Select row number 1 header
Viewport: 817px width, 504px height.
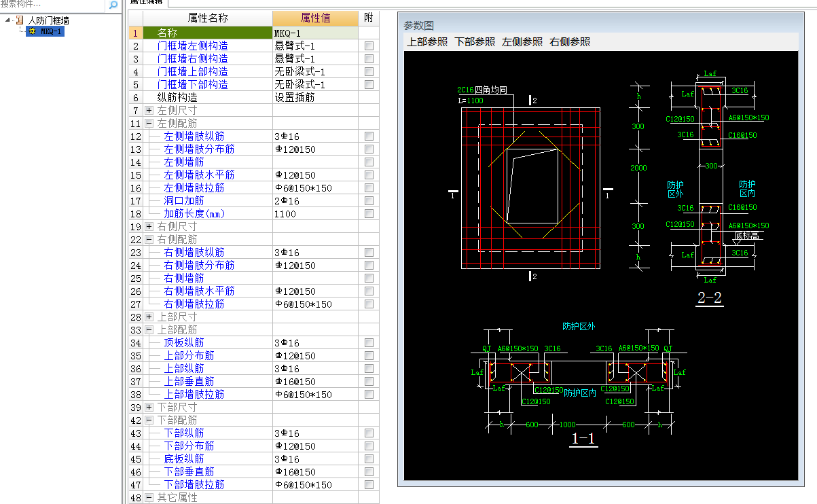point(135,33)
